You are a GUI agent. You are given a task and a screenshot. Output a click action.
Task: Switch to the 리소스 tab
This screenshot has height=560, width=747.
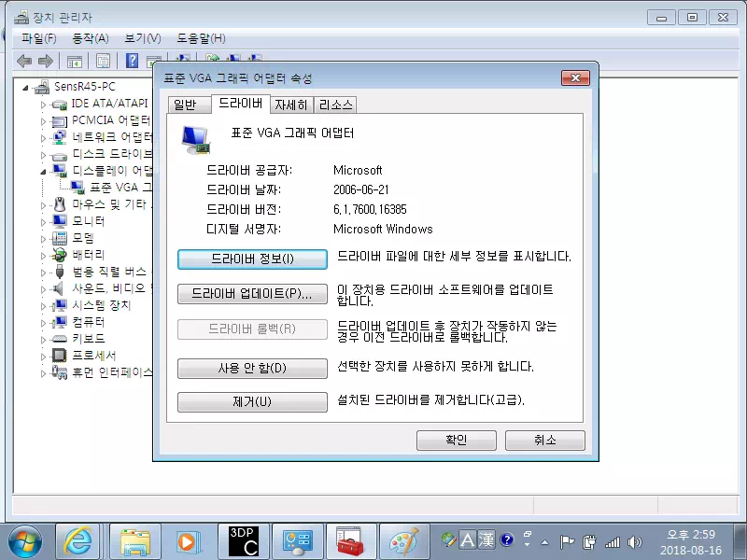click(x=335, y=105)
